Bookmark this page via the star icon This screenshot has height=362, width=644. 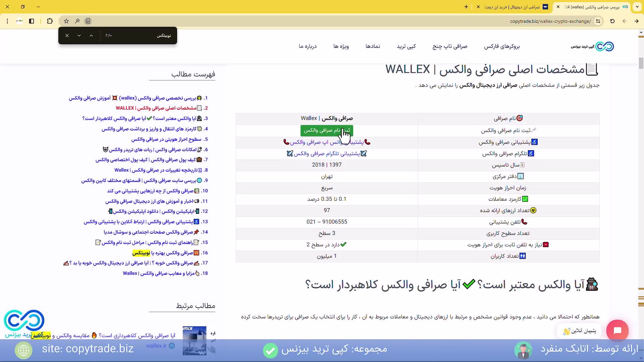(x=66, y=21)
